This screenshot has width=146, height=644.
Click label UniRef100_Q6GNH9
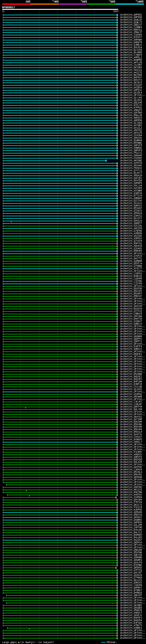coord(131,337)
